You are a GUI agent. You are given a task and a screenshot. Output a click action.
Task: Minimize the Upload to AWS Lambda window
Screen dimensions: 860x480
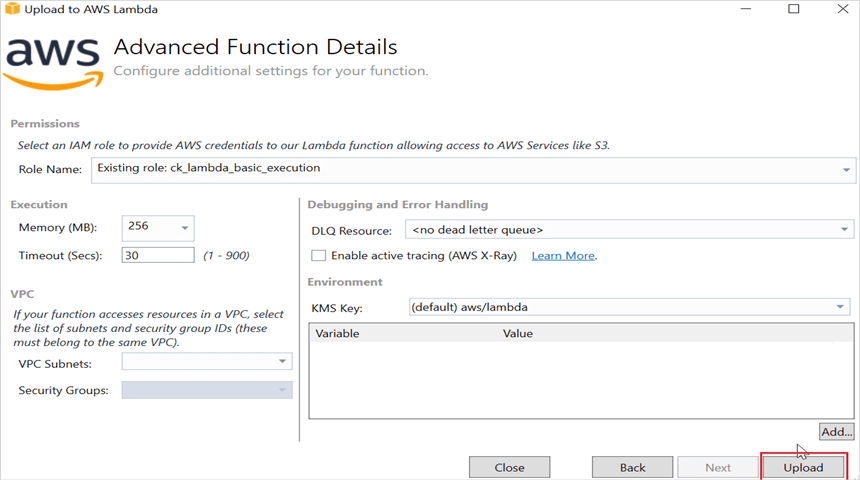(747, 10)
